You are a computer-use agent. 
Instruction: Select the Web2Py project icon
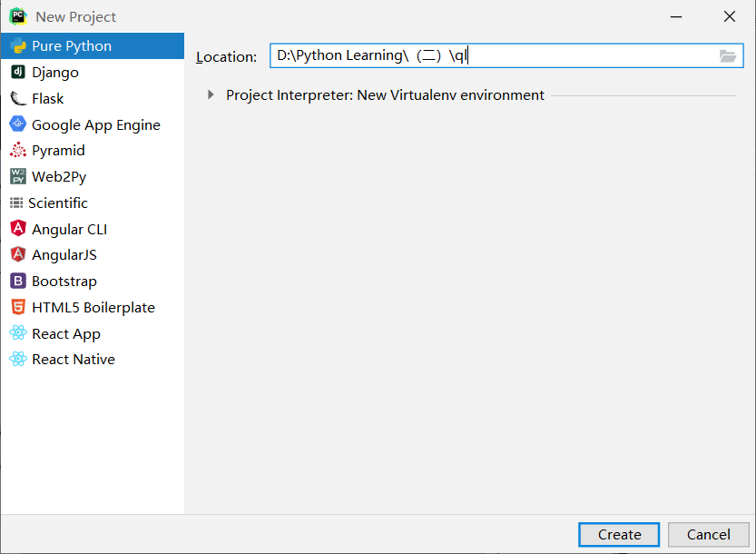click(18, 176)
